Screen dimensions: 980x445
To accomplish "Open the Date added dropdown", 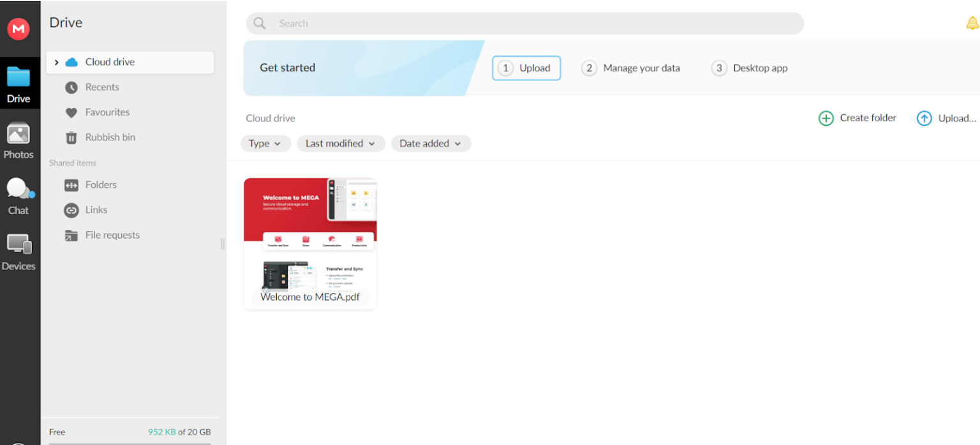I will point(431,143).
